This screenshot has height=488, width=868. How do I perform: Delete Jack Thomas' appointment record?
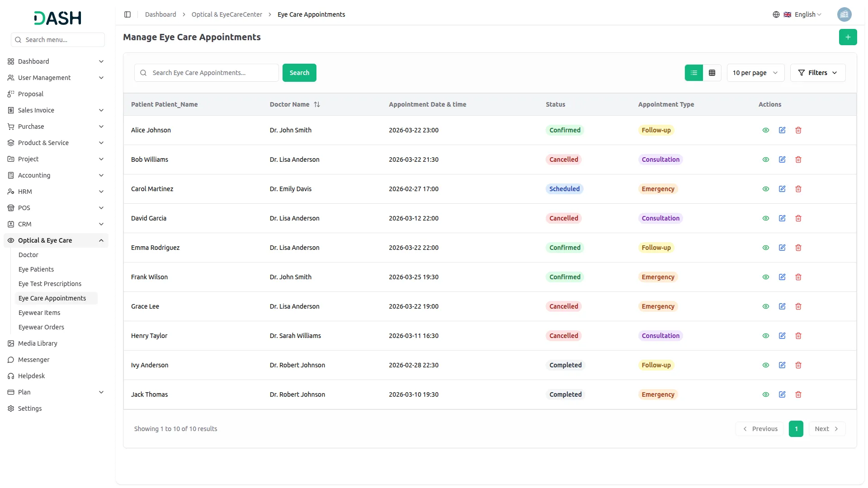pos(798,394)
